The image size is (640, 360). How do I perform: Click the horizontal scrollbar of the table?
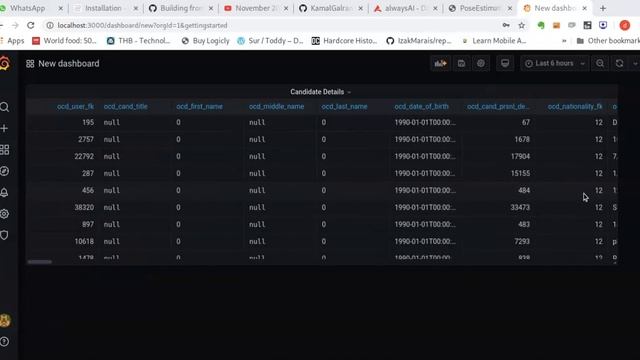pos(40,262)
